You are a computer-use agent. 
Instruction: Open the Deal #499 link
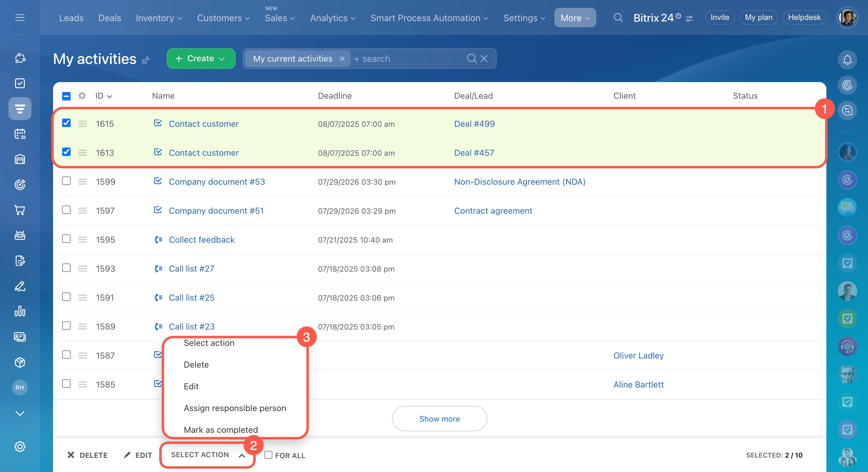(x=474, y=124)
